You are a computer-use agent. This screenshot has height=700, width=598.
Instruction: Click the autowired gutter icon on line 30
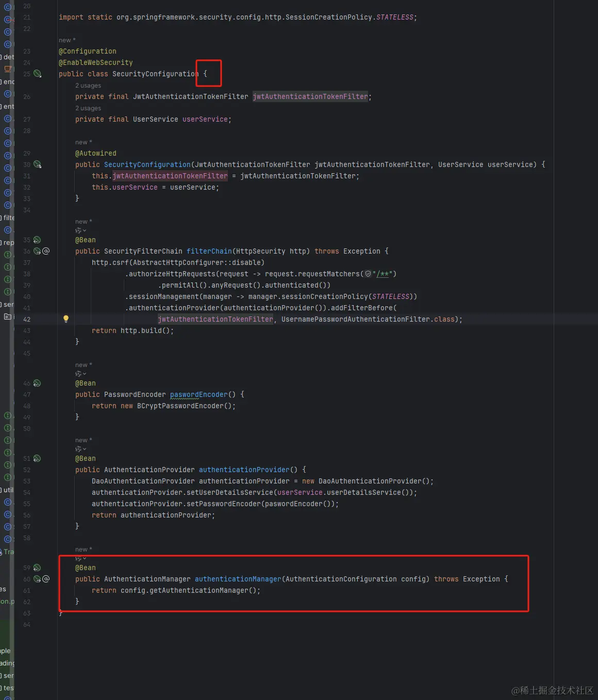click(x=37, y=164)
